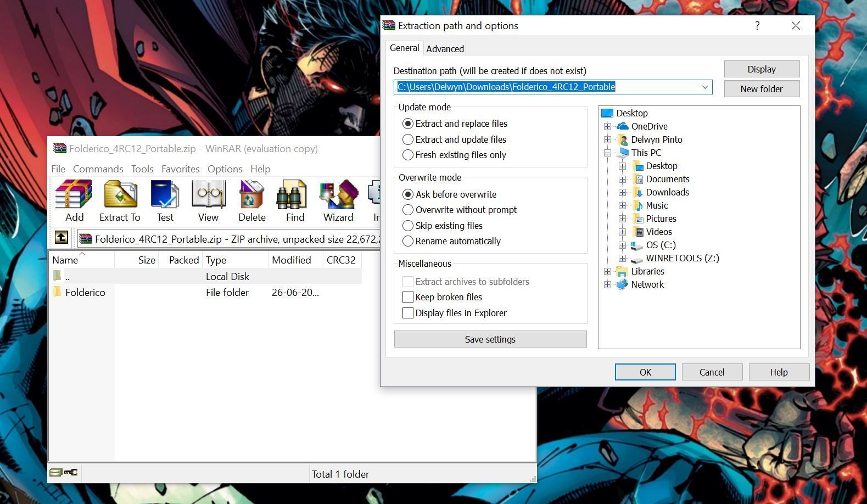Expand the Delwyn Pinto tree node

[608, 139]
